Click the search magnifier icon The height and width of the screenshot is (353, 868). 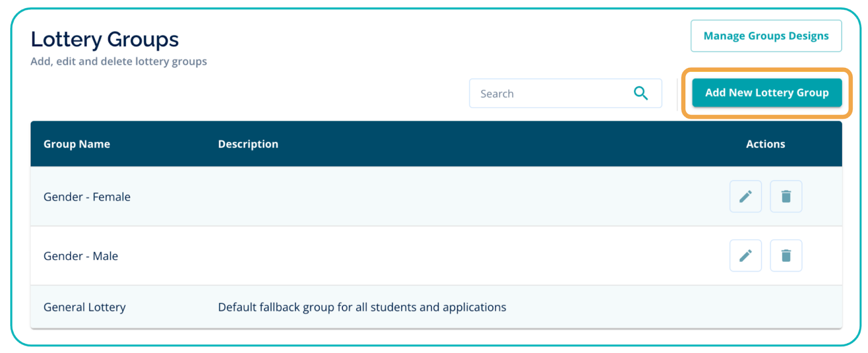641,93
